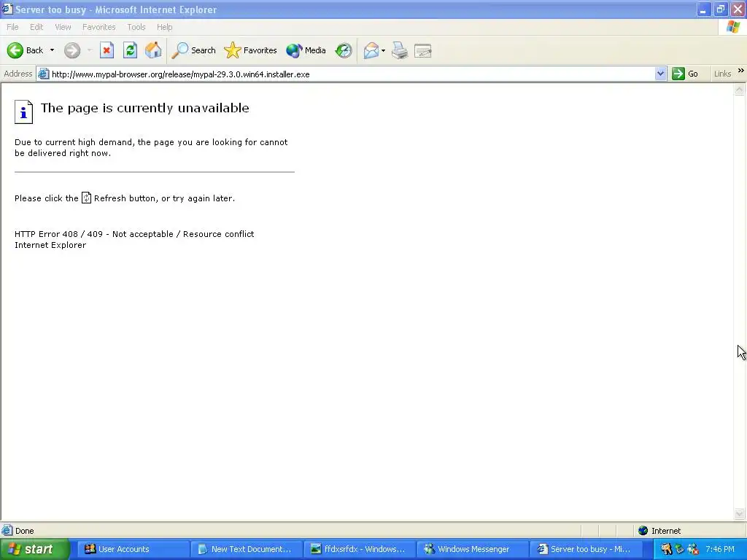
Task: Print the page with printer icon
Action: coord(400,50)
